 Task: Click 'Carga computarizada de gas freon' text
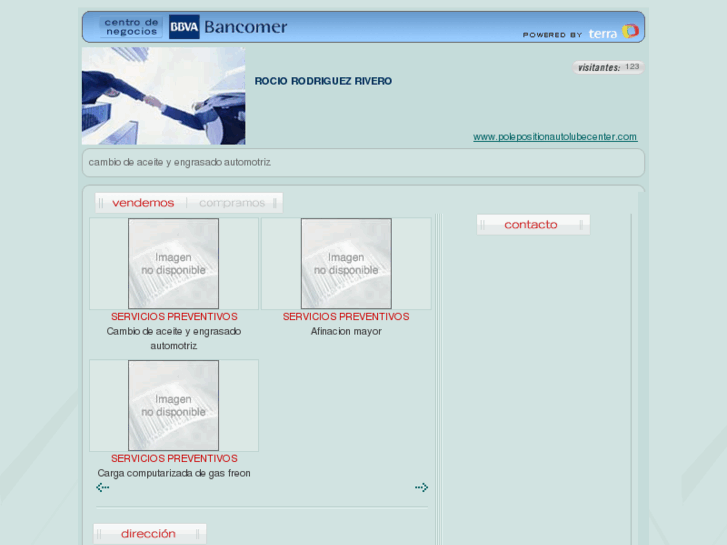pos(174,474)
